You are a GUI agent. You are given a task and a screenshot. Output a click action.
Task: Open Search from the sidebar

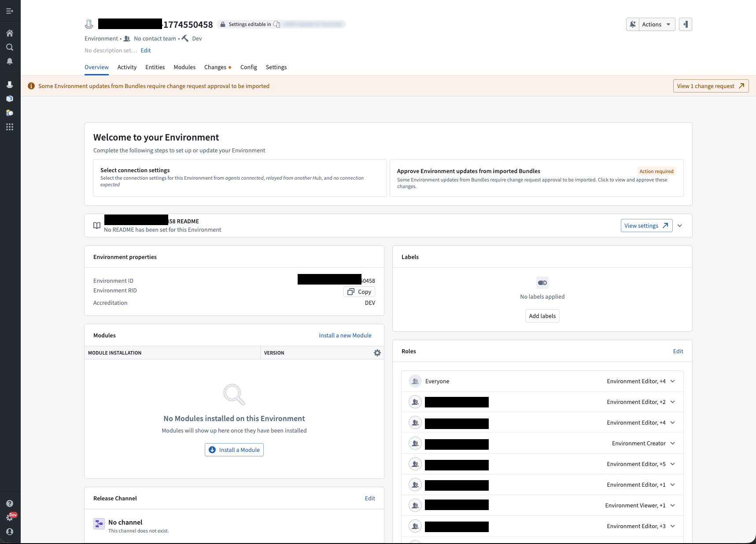pos(10,47)
